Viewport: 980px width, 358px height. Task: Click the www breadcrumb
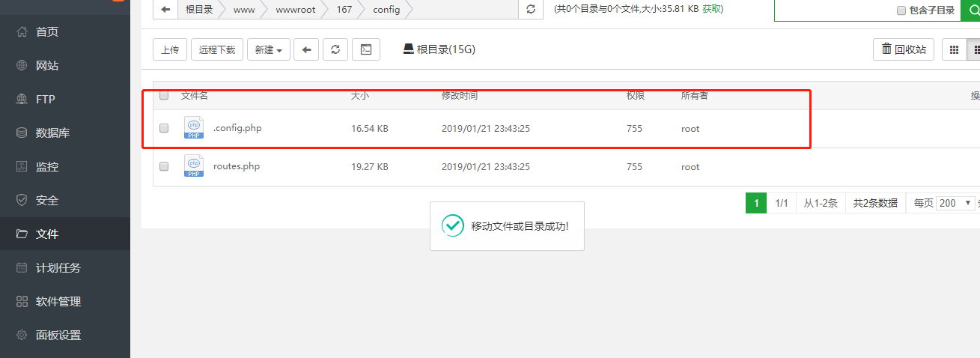point(244,9)
